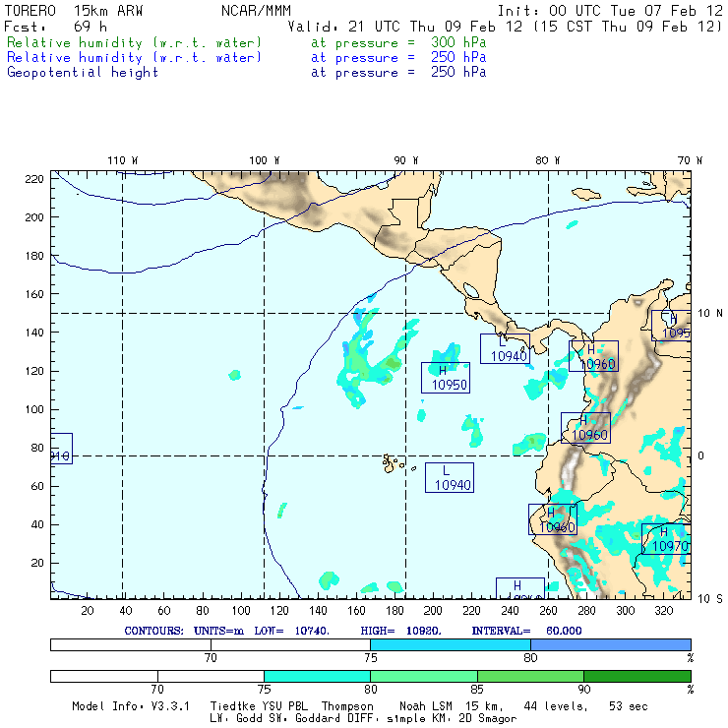Select the 'Tiedtke' scheme text in footer

coord(232,706)
